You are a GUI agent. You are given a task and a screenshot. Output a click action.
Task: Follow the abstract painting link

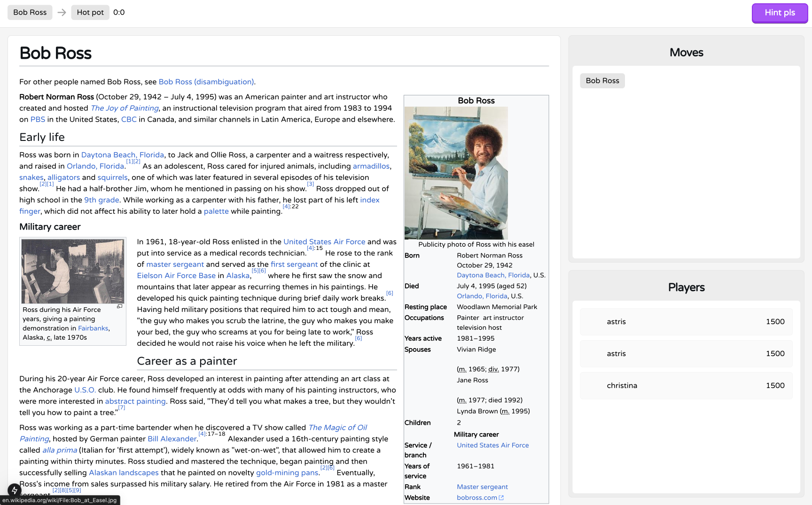(x=135, y=402)
